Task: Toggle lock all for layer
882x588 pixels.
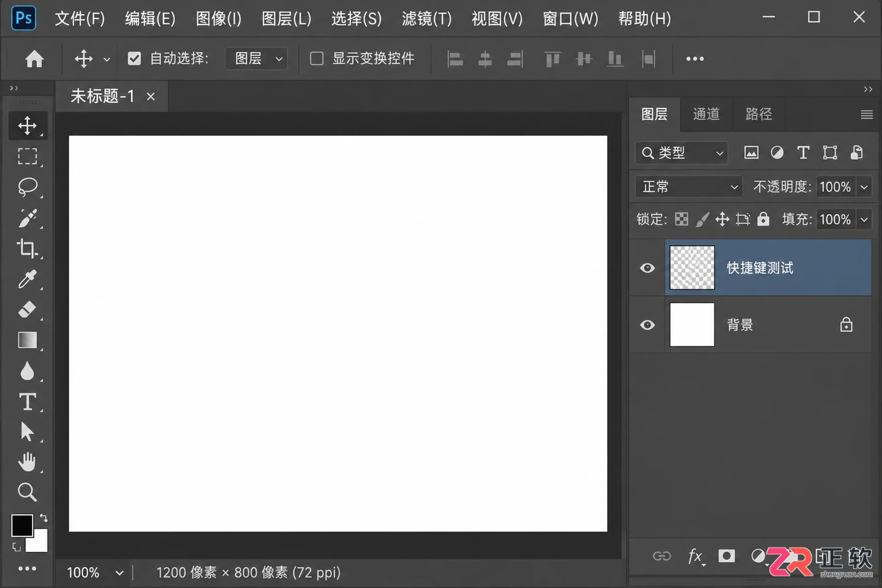Action: (763, 219)
